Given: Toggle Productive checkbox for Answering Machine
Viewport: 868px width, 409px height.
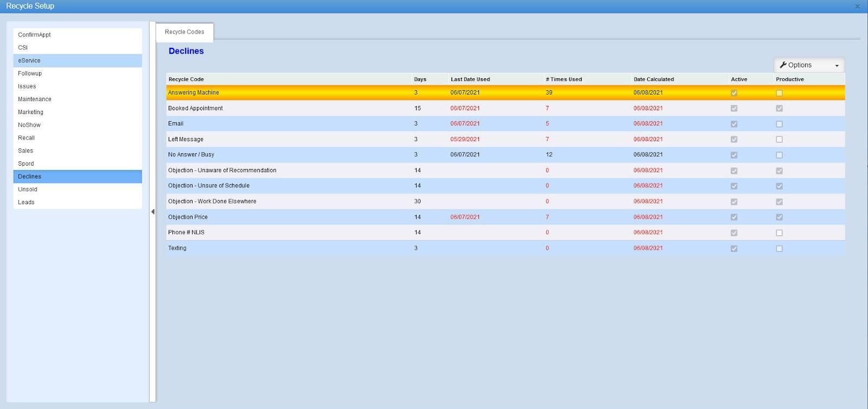Looking at the screenshot, I should click(779, 93).
